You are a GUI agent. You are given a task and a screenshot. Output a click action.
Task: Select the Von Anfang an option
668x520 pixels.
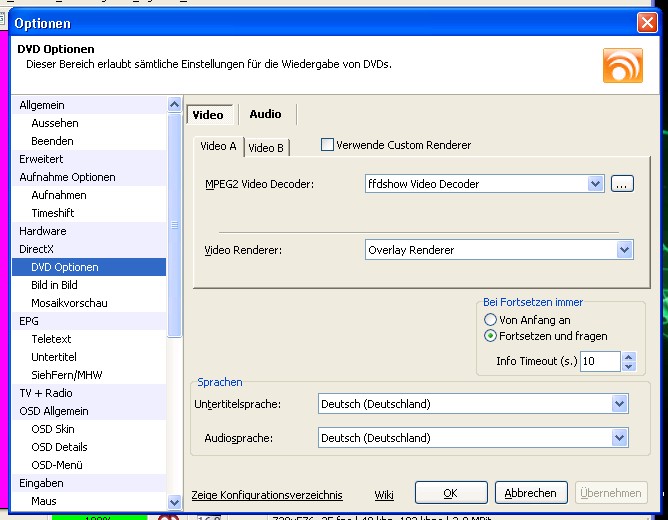point(491,320)
